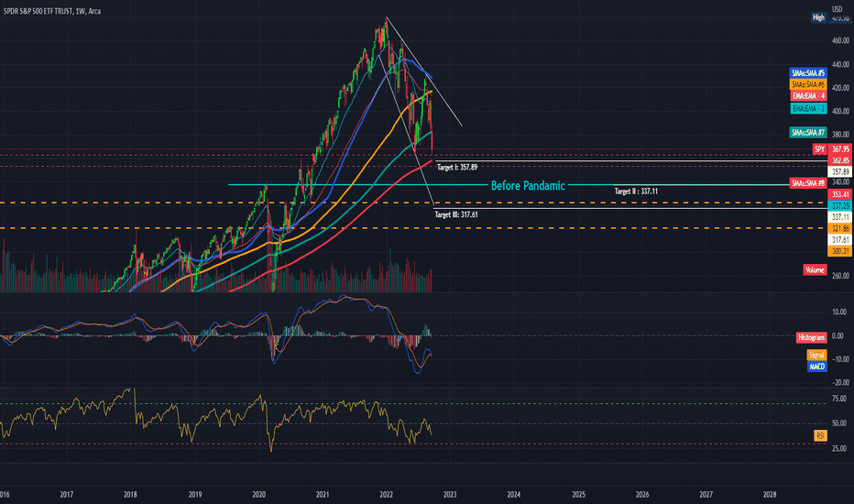Click the cyan 337.25 price tag

coord(840,206)
